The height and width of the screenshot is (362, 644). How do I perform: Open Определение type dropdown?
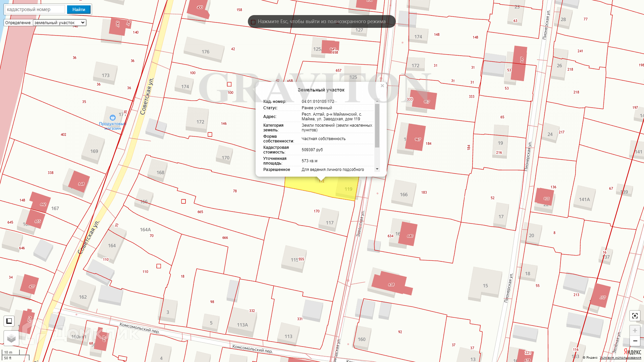pyautogui.click(x=59, y=23)
